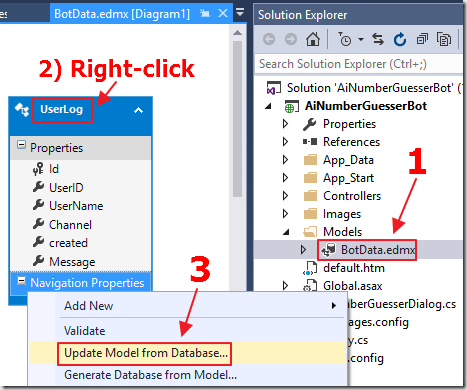Image resolution: width=467 pixels, height=390 pixels.
Task: Choose Validate from the context menu
Action: pyautogui.click(x=187, y=331)
